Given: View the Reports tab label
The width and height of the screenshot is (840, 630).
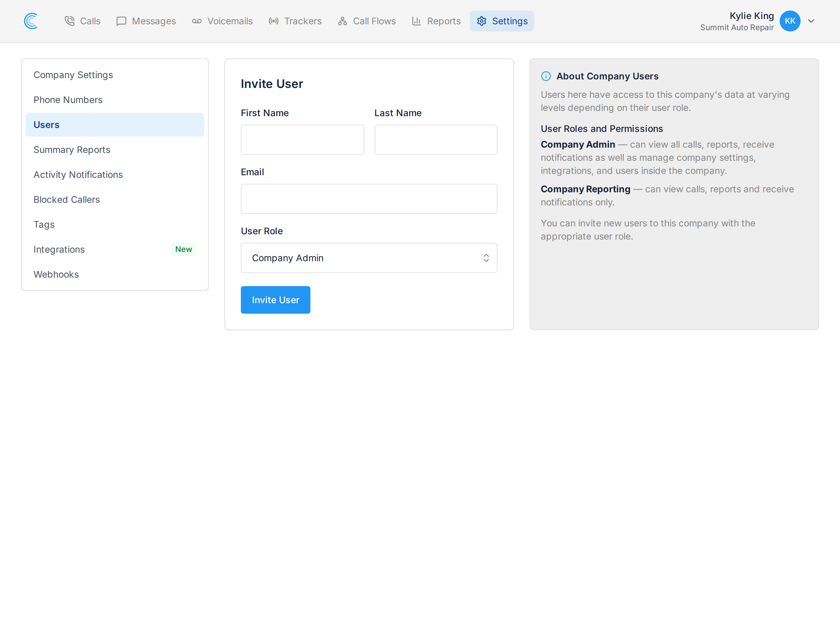Looking at the screenshot, I should [444, 21].
